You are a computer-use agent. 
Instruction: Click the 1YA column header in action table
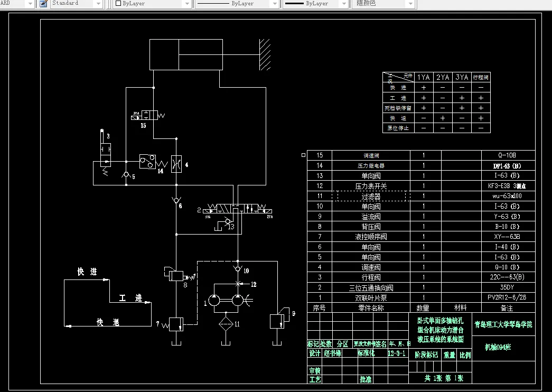click(x=424, y=77)
